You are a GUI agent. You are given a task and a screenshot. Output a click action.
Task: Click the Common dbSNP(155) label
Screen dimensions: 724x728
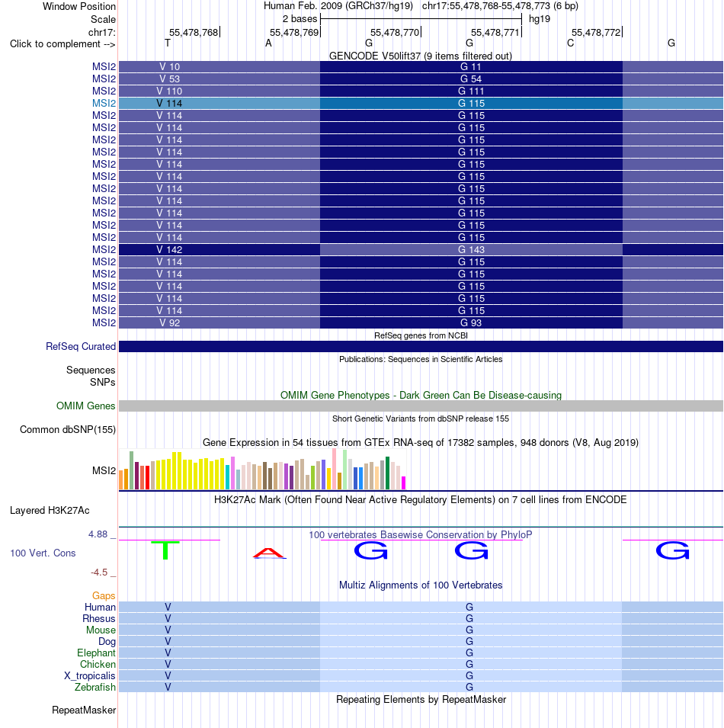pyautogui.click(x=68, y=429)
